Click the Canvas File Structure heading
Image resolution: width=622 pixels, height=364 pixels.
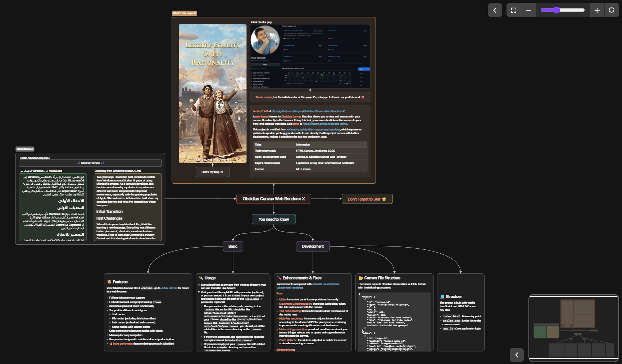[x=382, y=278]
